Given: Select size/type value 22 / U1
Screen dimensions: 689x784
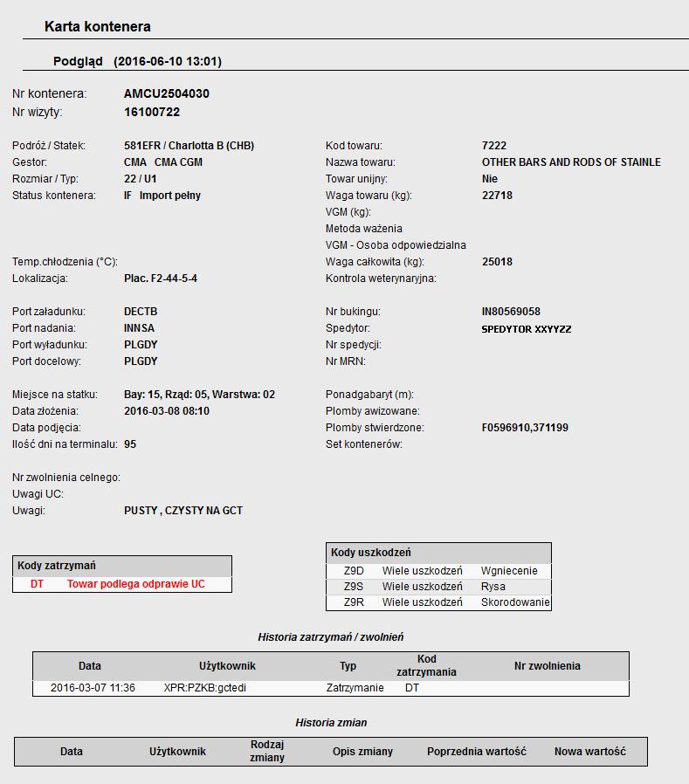Looking at the screenshot, I should (x=140, y=178).
